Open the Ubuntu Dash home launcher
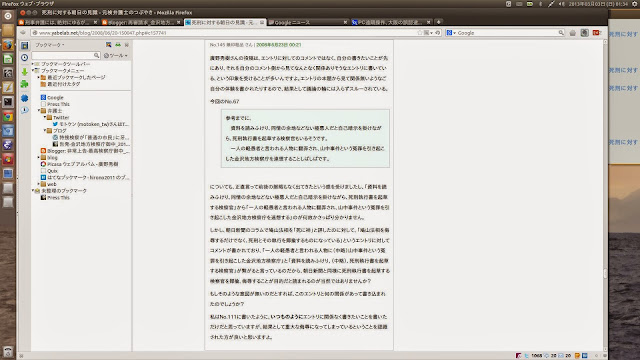Screen dimensions: 640x360 [8, 16]
